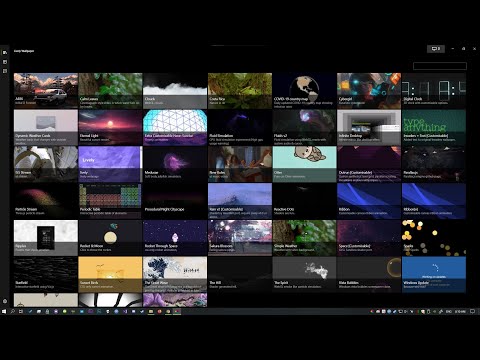Select the Clouds wallpaper
480x360 pixels.
pos(175,91)
